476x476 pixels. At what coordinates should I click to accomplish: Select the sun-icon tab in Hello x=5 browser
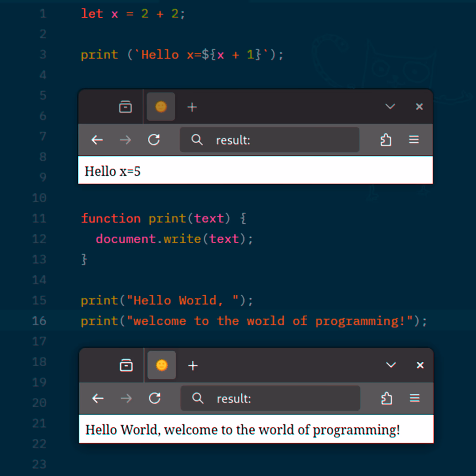click(x=161, y=107)
